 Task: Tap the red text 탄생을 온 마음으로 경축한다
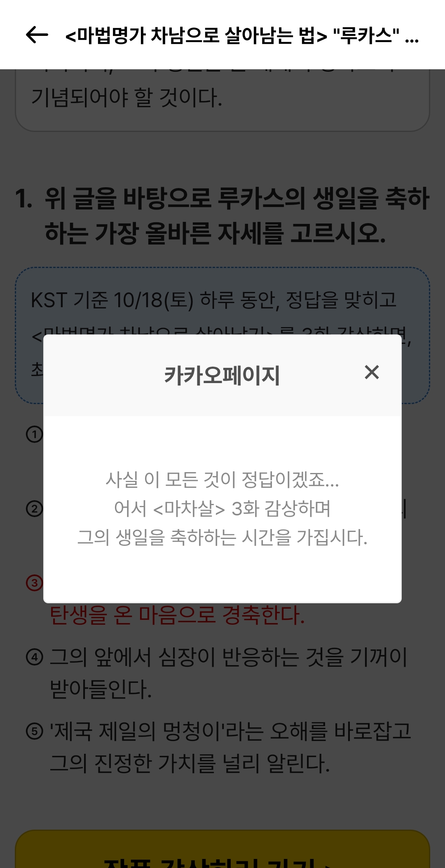(x=177, y=615)
